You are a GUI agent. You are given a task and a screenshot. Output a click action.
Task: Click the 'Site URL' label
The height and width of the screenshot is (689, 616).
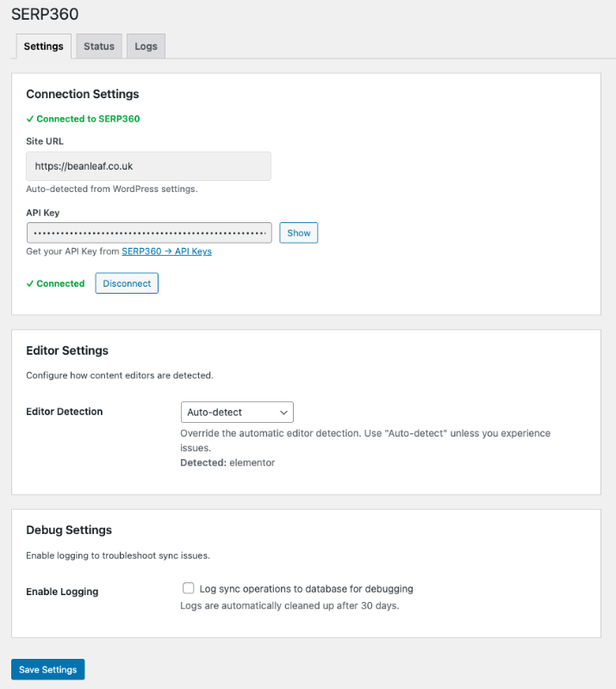(45, 141)
